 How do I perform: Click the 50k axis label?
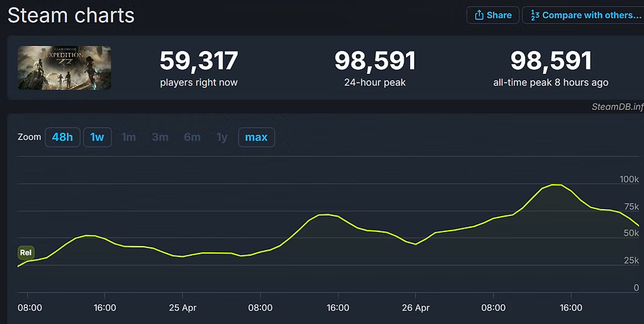pyautogui.click(x=631, y=233)
